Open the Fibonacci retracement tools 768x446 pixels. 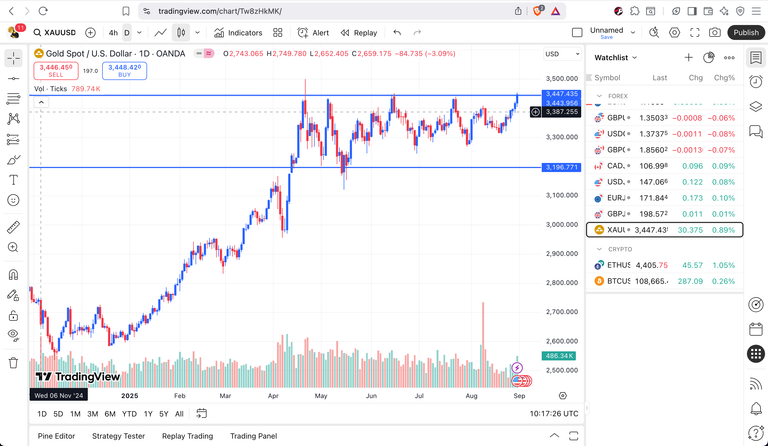coord(13,98)
